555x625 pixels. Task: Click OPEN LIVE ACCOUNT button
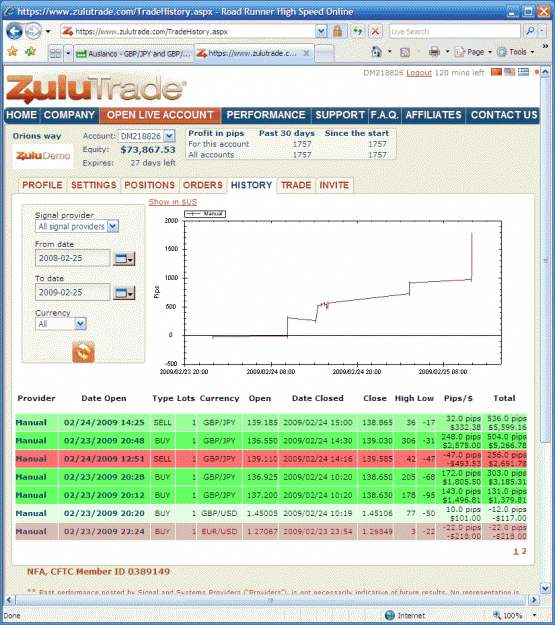(x=160, y=115)
